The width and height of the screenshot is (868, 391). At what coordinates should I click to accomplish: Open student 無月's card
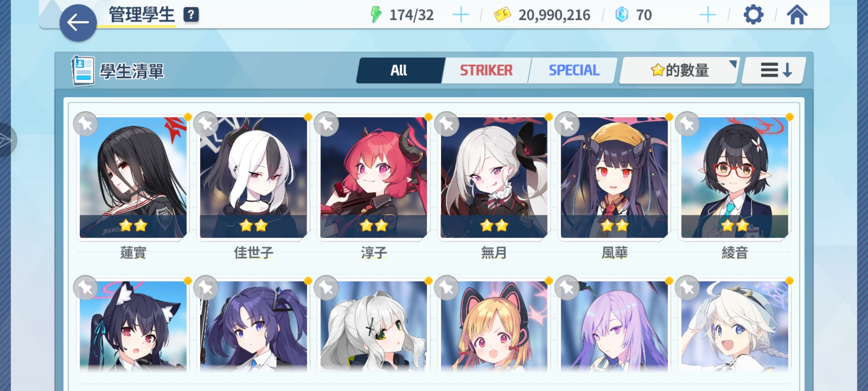tap(494, 177)
